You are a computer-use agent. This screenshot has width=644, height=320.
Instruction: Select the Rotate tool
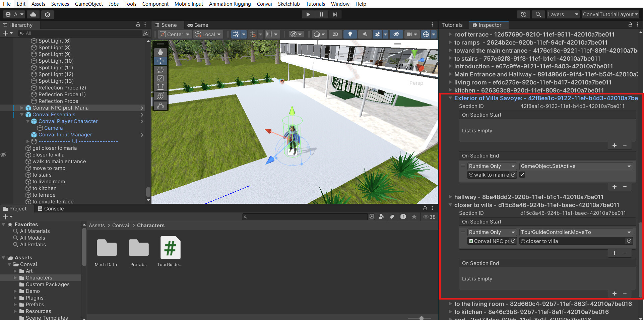(160, 70)
